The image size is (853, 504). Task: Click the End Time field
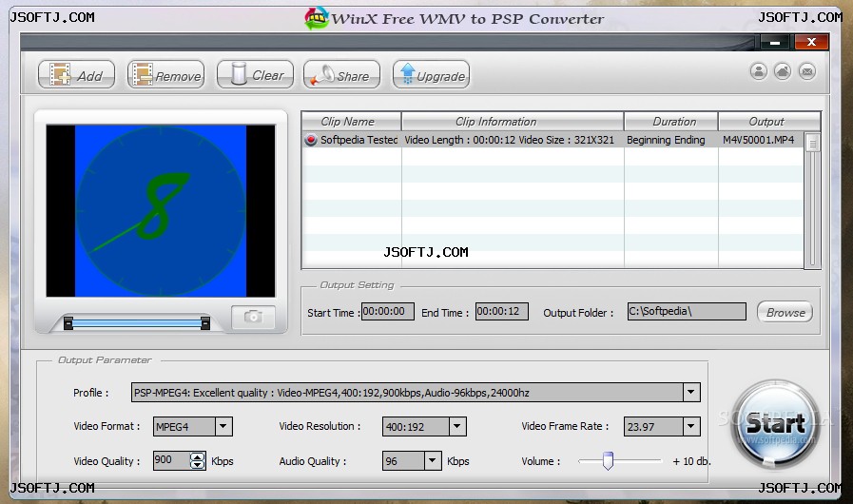(501, 311)
